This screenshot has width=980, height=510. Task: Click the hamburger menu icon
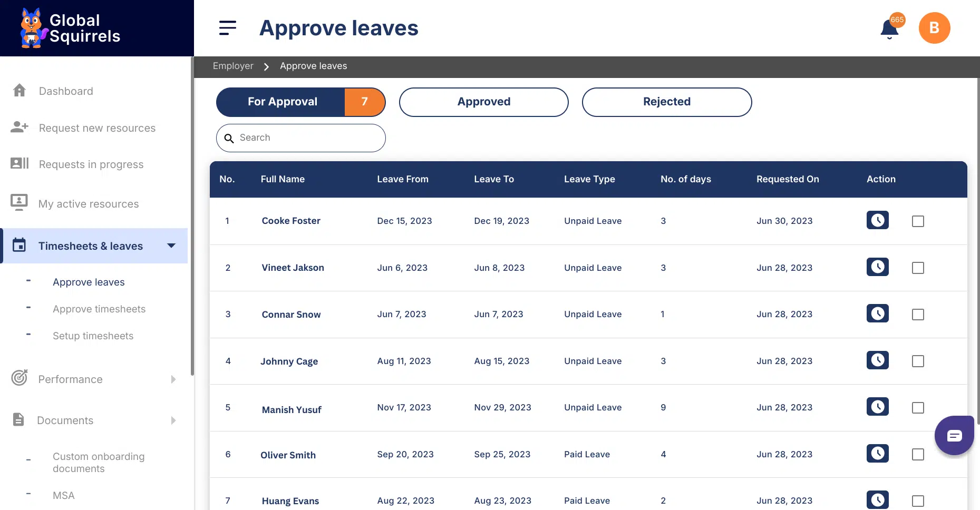[228, 28]
